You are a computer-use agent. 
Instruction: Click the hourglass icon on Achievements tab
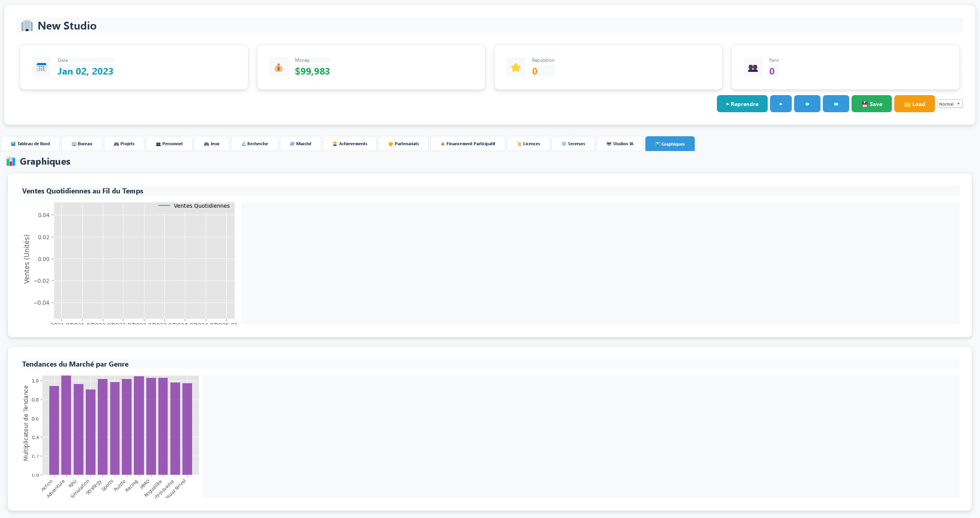pos(335,144)
